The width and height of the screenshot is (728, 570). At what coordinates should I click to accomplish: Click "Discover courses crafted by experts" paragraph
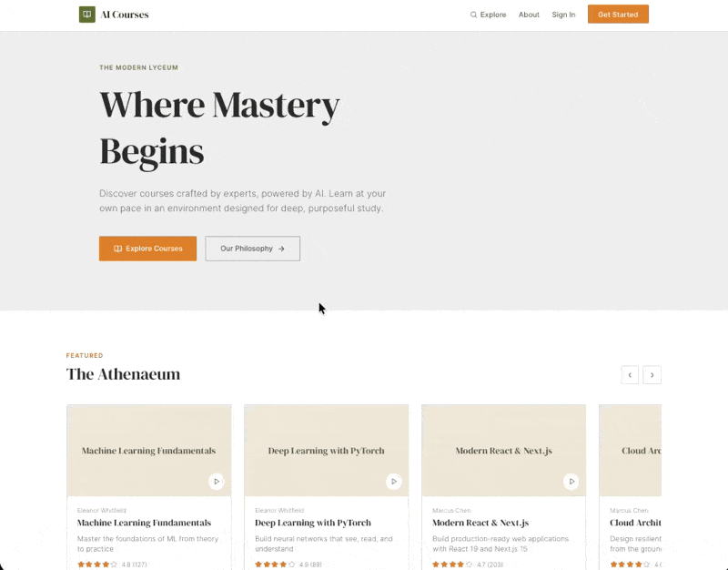[242, 200]
